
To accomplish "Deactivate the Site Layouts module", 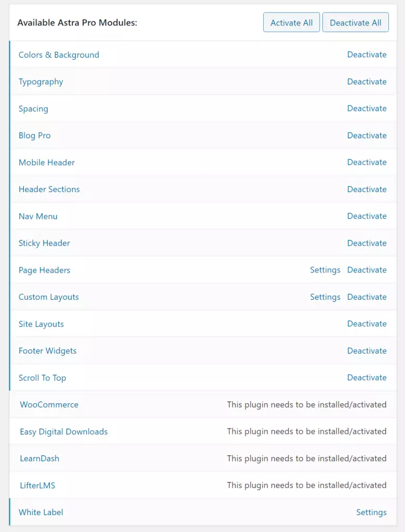I will tap(367, 324).
